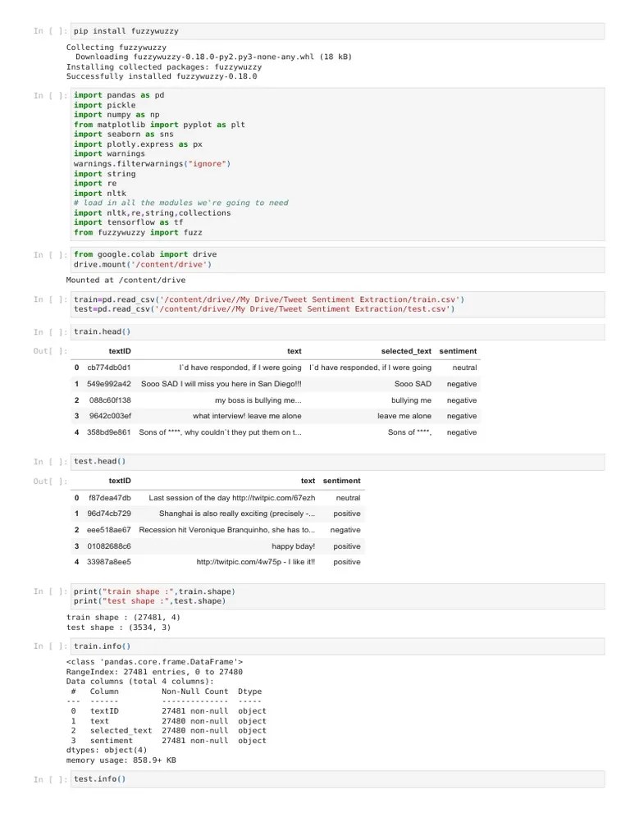Click 'Last session of the day' text cell
630x840 pixels.
[232, 498]
